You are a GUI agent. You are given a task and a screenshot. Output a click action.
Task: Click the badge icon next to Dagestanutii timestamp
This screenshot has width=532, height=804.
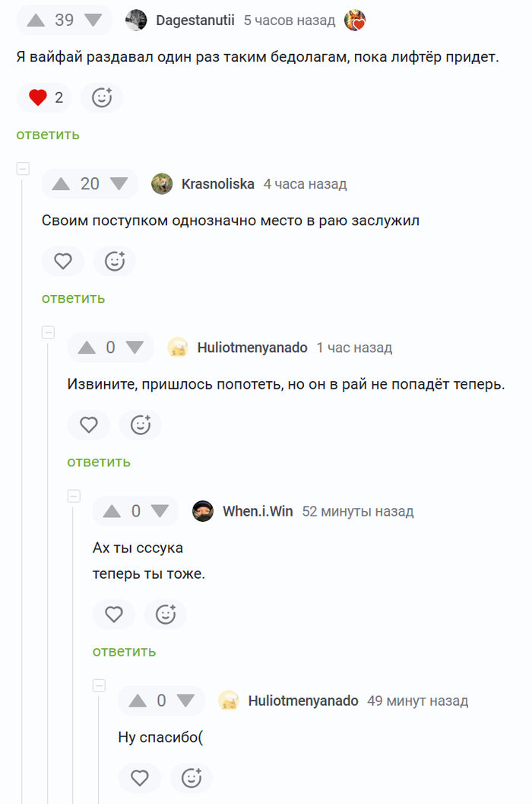(355, 21)
